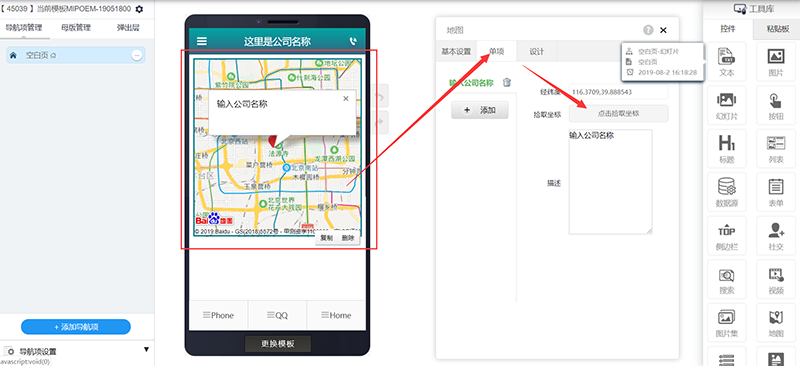Image resolution: width=800 pixels, height=366 pixels.
Task: Pick the 按钮 button widget icon
Action: coord(776,105)
